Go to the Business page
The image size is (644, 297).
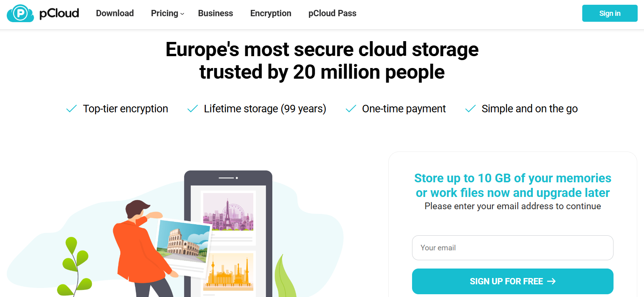click(x=215, y=13)
